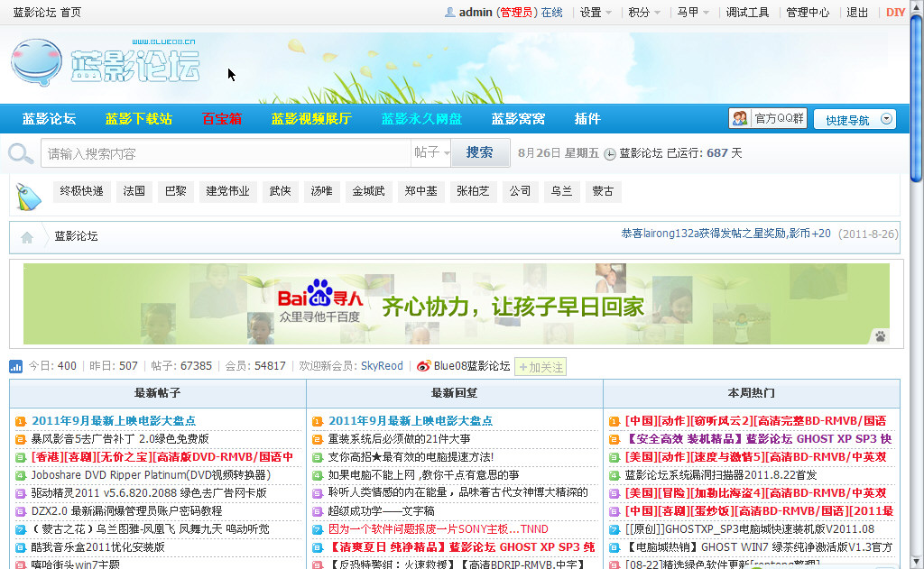Click the statistics bar chart icon
This screenshot has height=569, width=924.
[16, 366]
